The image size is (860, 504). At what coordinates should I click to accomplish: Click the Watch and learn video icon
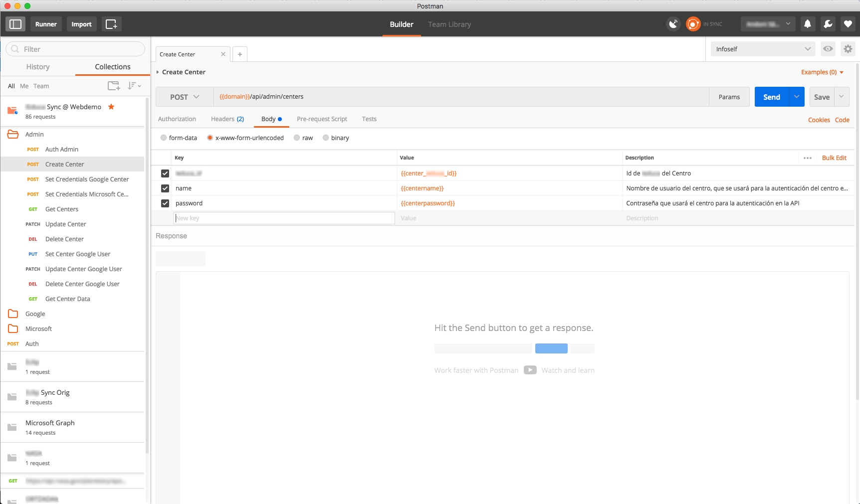(530, 370)
